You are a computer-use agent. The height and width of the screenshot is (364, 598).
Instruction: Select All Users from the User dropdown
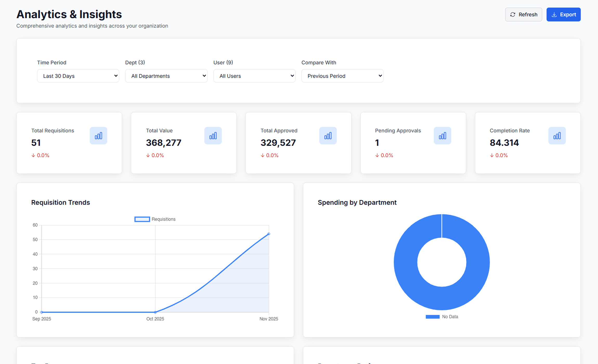pos(254,76)
